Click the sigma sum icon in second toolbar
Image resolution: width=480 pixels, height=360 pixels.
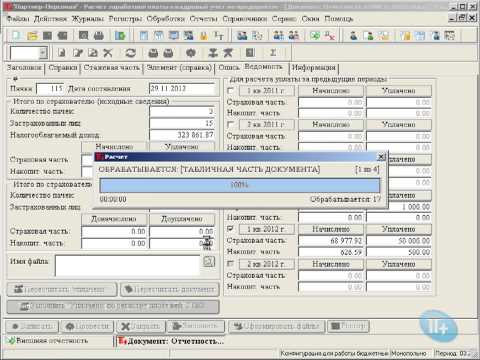point(272,52)
